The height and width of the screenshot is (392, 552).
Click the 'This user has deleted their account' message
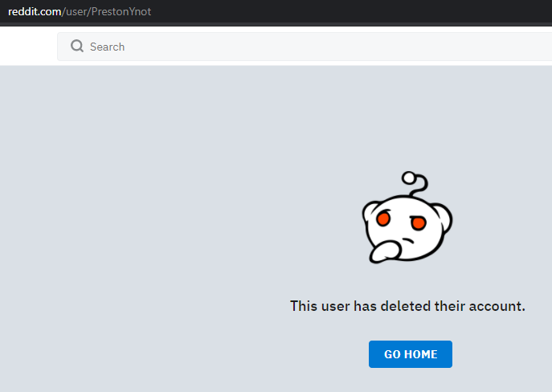point(407,306)
